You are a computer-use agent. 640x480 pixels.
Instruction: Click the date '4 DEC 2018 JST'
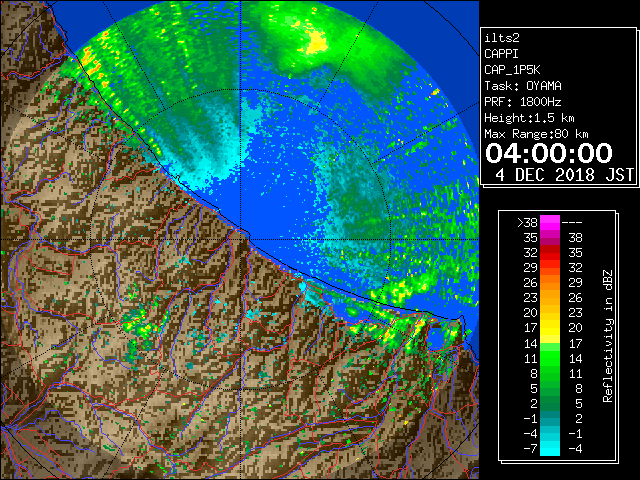click(x=565, y=175)
